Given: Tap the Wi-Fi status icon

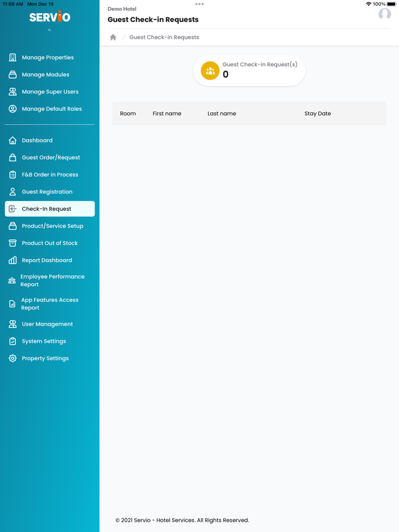Looking at the screenshot, I should pos(368,4).
